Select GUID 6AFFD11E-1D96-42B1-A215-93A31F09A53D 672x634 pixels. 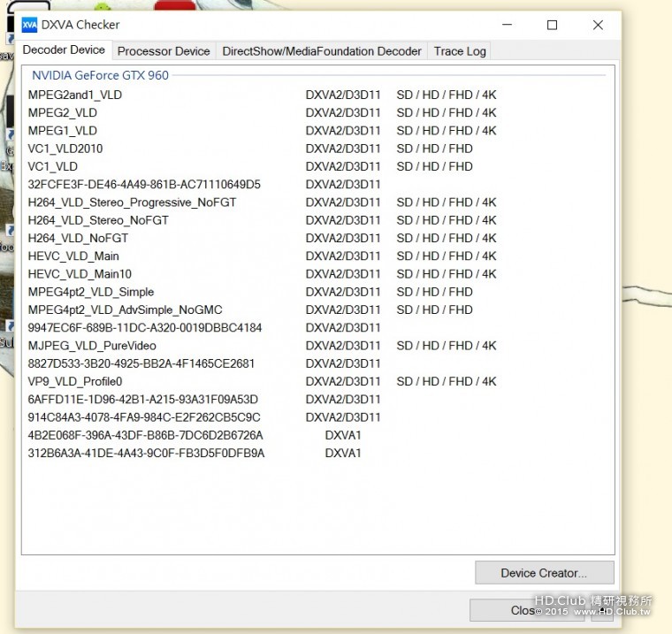[142, 400]
